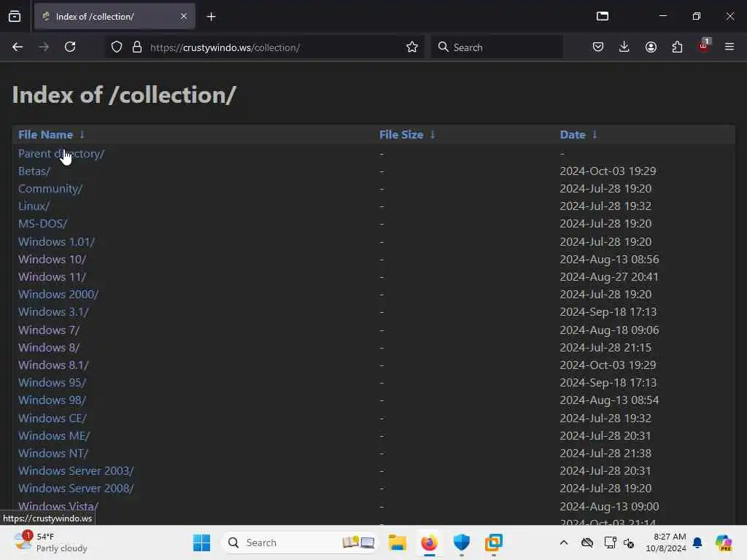Open File Explorer from the taskbar

click(x=397, y=542)
